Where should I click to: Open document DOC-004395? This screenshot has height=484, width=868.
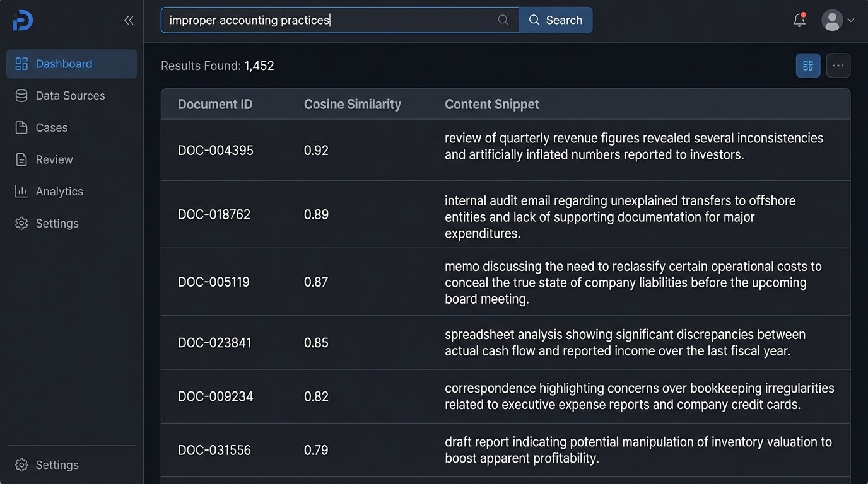click(216, 151)
